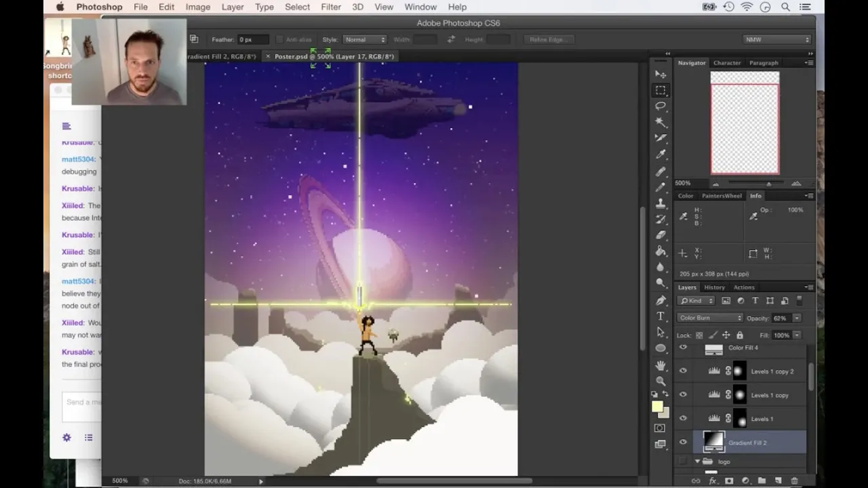Select the Magic Wand tool
The height and width of the screenshot is (488, 868).
(660, 122)
